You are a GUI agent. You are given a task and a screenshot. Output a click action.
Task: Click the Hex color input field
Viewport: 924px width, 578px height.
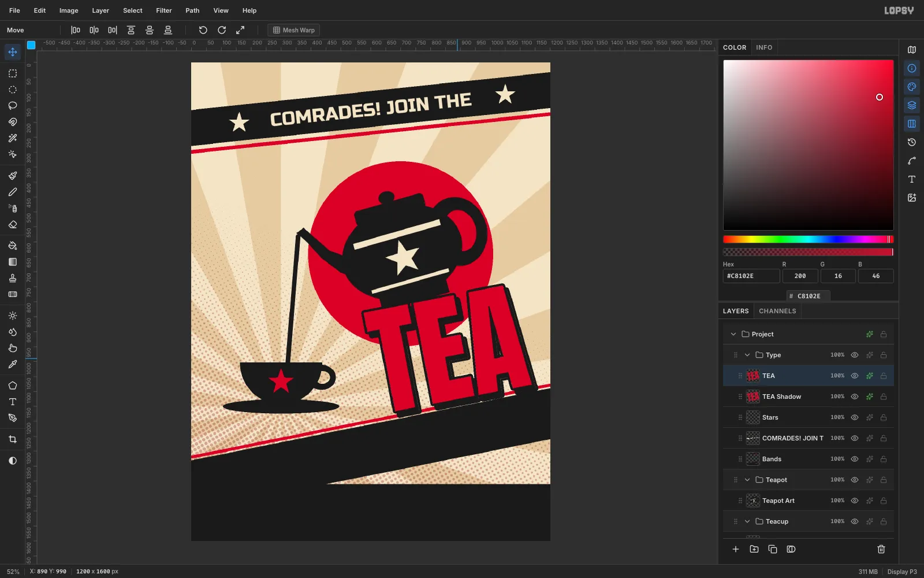[x=751, y=276]
